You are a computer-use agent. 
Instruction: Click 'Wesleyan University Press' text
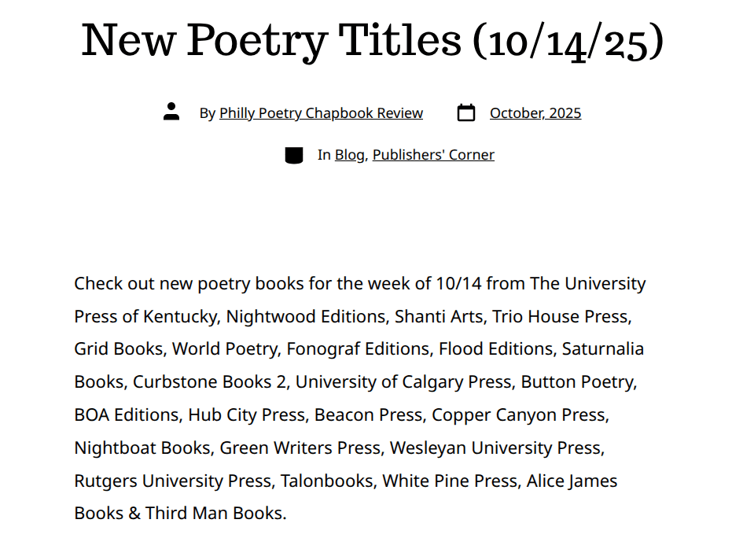pos(495,448)
